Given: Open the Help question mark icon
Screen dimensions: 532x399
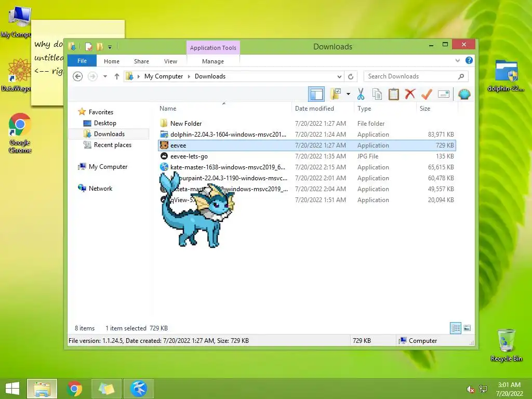Looking at the screenshot, I should click(x=469, y=60).
